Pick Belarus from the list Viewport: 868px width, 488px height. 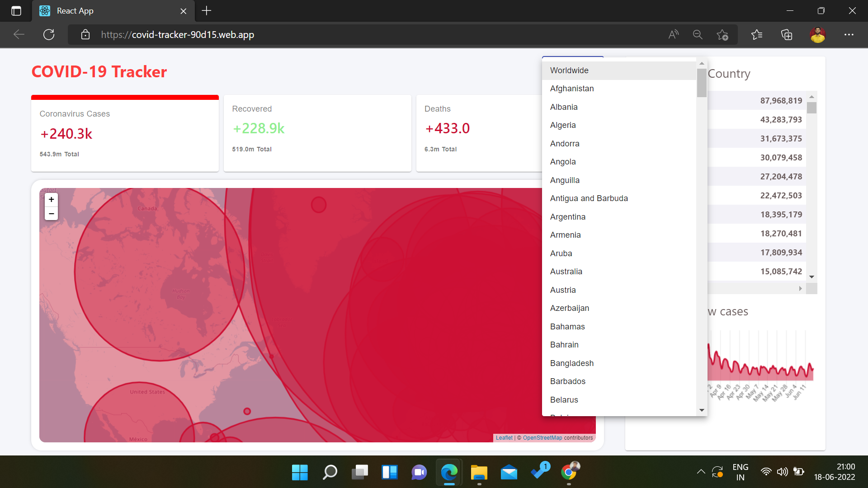click(619, 400)
